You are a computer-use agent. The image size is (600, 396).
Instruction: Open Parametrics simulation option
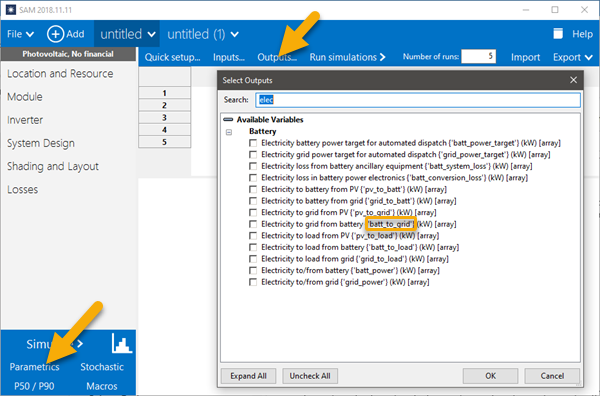34,367
